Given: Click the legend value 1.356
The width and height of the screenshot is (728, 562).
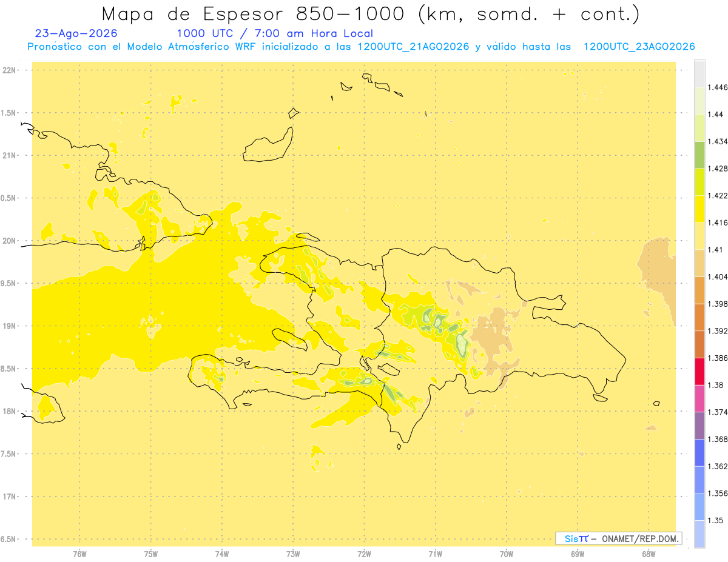Looking at the screenshot, I should pyautogui.click(x=719, y=493).
